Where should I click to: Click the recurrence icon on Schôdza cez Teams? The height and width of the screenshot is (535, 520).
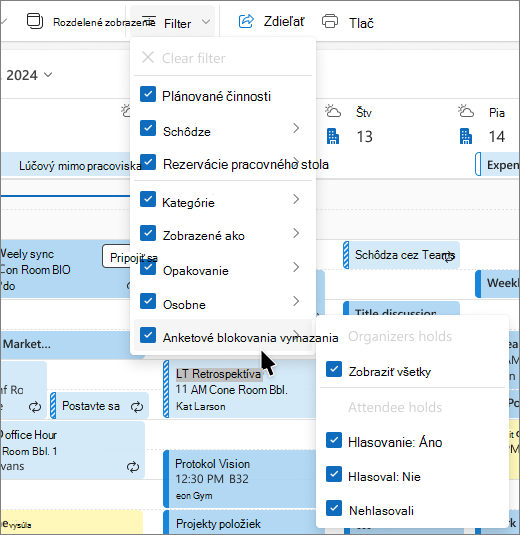pos(449,257)
